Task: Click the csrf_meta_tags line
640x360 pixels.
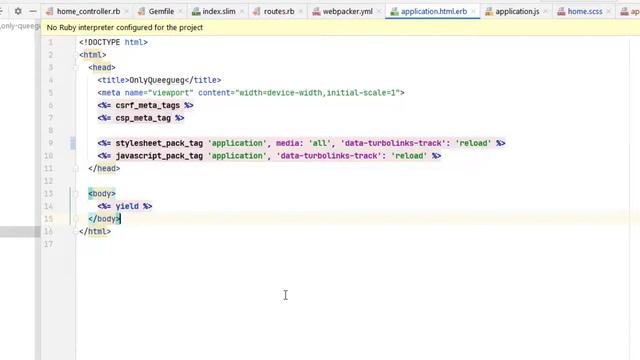Action: tap(145, 105)
